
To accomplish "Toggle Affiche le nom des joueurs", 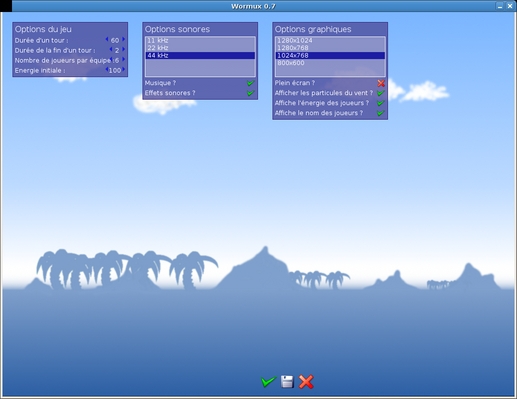I will (381, 113).
